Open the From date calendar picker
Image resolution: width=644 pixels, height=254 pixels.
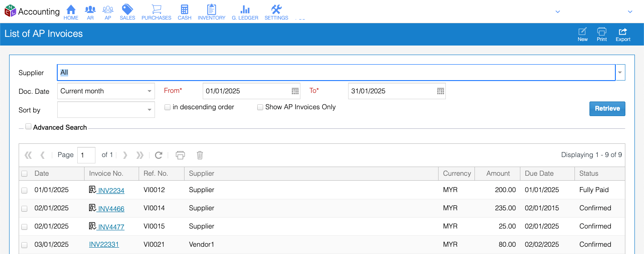point(295,91)
